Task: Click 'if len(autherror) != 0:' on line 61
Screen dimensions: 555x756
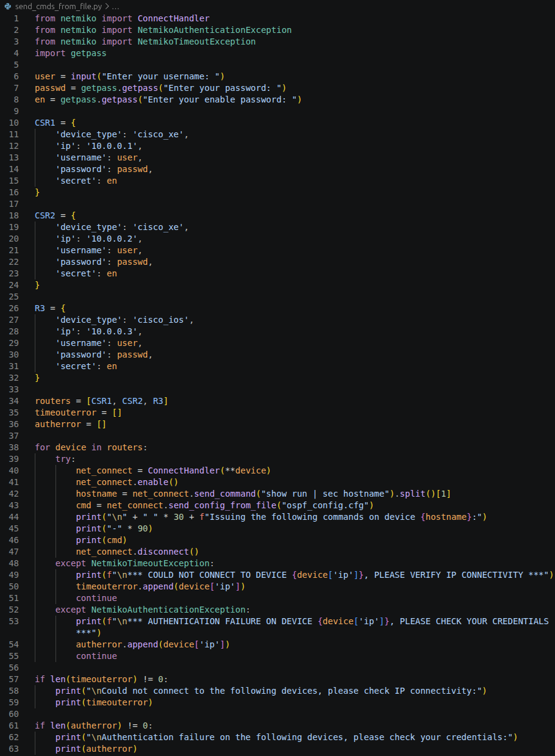Action: tap(93, 725)
